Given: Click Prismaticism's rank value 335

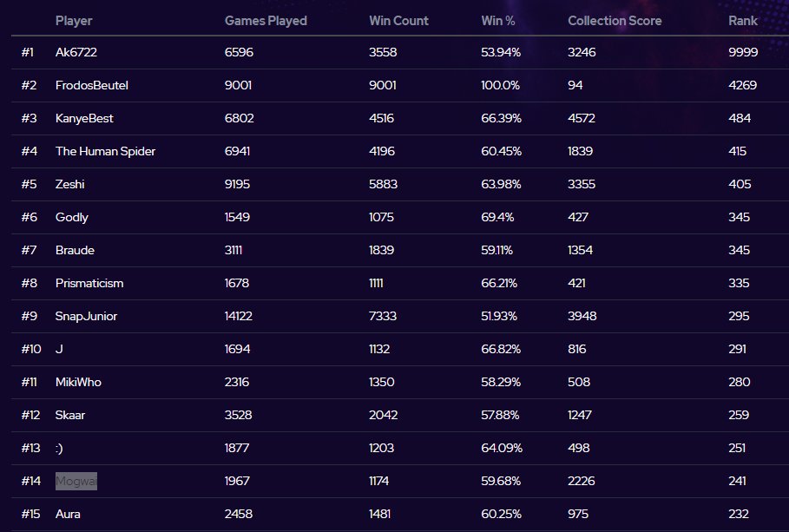Looking at the screenshot, I should click(x=739, y=284).
